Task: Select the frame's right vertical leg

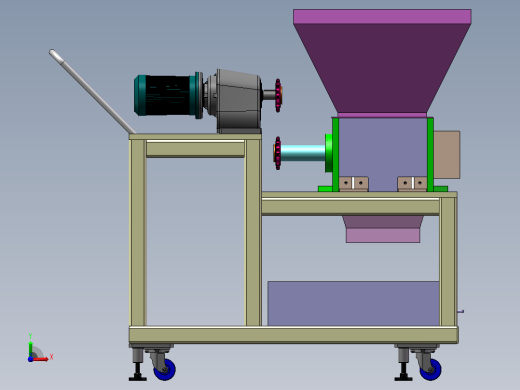Action: coord(448,262)
